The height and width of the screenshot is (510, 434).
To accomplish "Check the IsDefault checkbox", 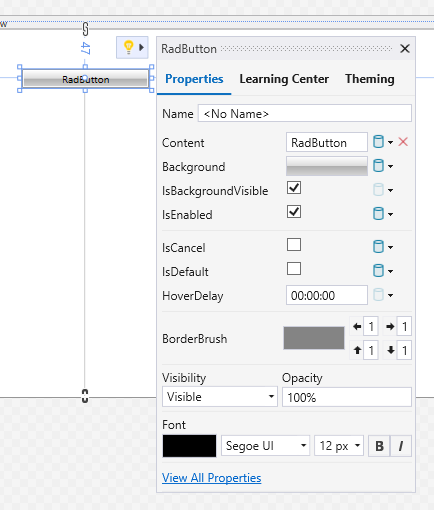I will (x=294, y=269).
